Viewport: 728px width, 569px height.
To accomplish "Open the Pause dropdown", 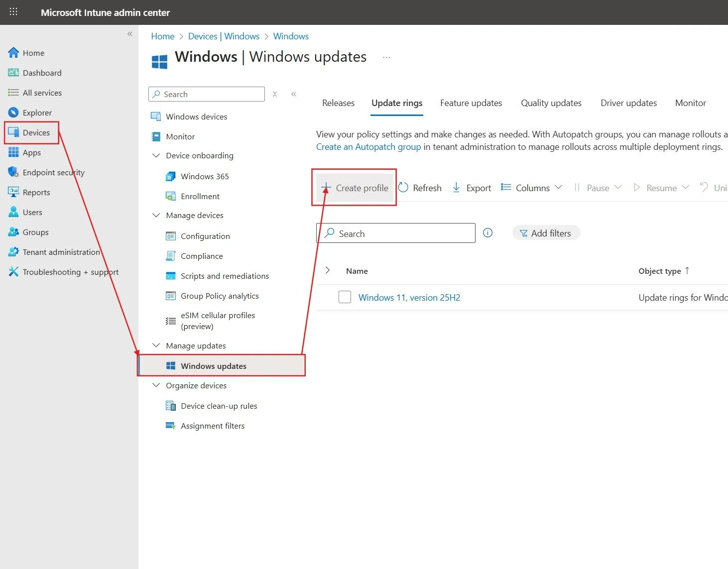I will coord(597,188).
